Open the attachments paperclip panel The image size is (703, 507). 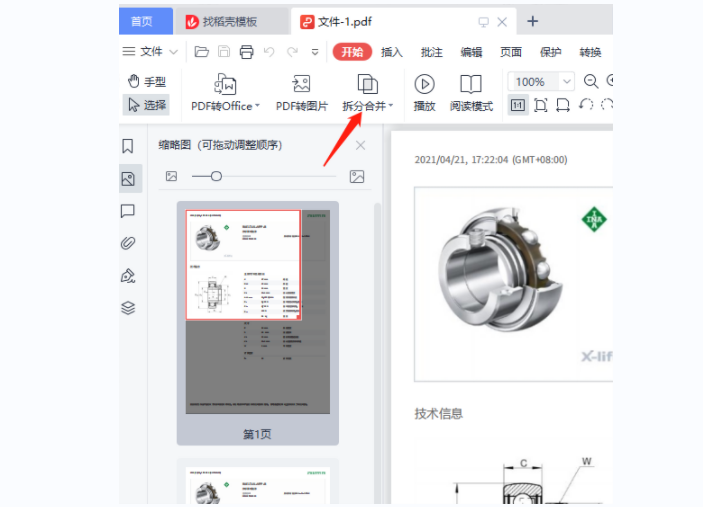click(128, 243)
